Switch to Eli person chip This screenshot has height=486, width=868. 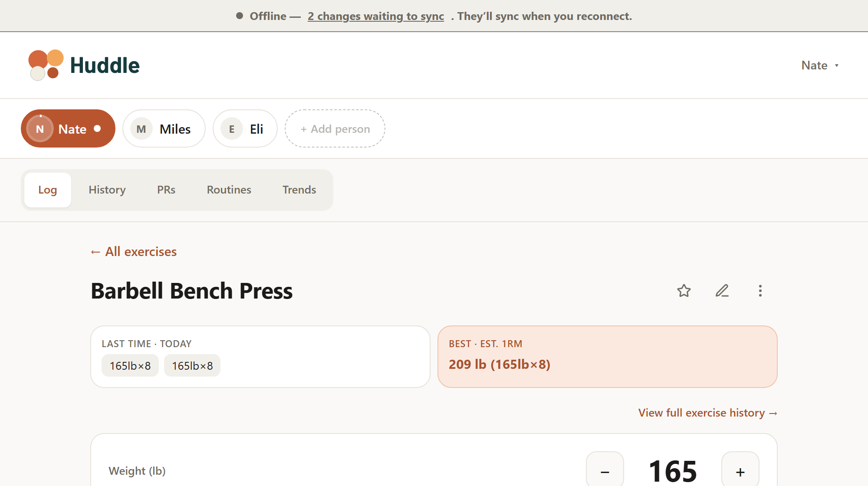(245, 128)
